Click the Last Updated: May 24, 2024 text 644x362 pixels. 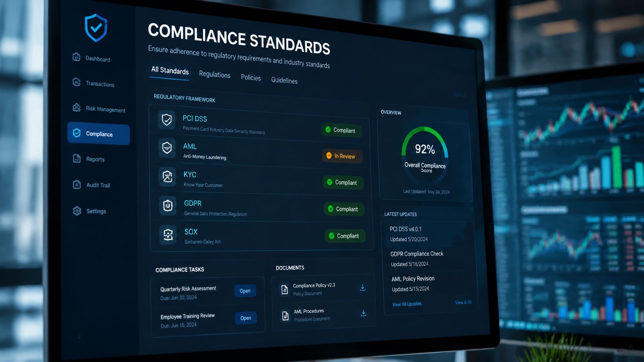[426, 192]
